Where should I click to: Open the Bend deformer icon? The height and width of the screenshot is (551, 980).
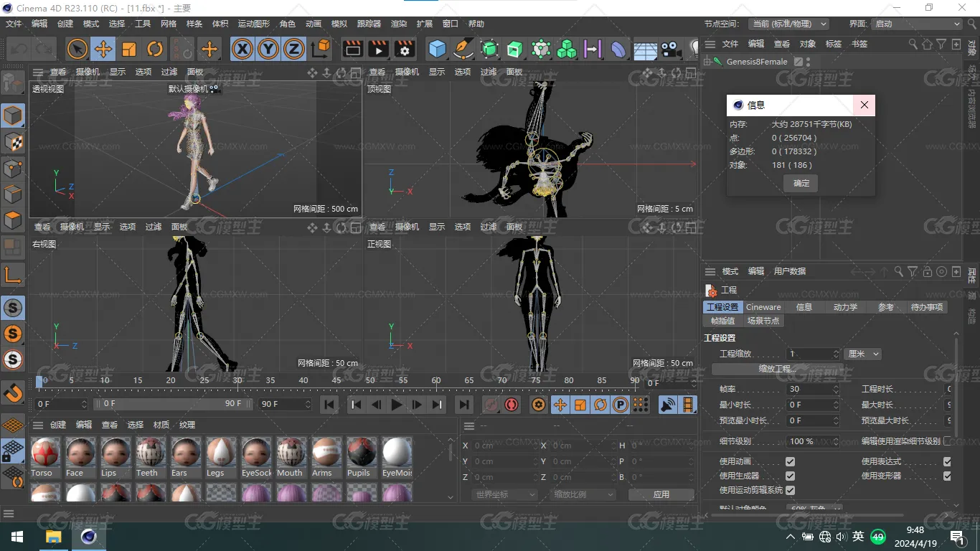click(x=618, y=49)
